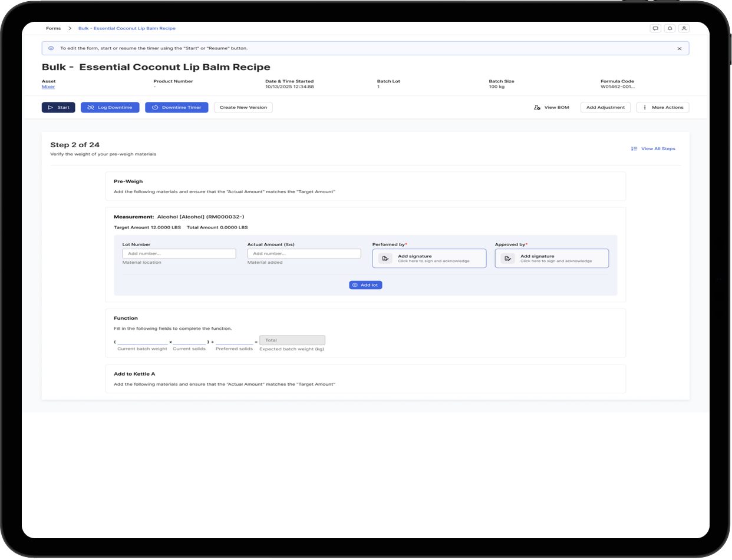The height and width of the screenshot is (560, 732).
Task: Add signature for Performed by
Action: [429, 259]
